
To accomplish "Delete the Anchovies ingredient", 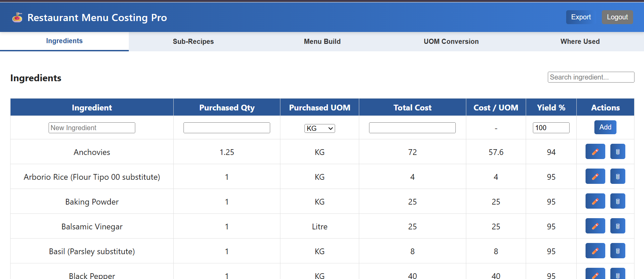I will (617, 152).
